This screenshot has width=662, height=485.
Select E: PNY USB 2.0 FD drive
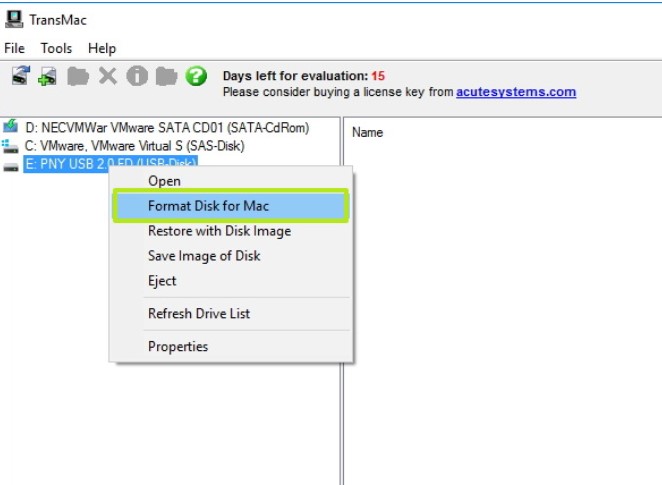tap(110, 163)
